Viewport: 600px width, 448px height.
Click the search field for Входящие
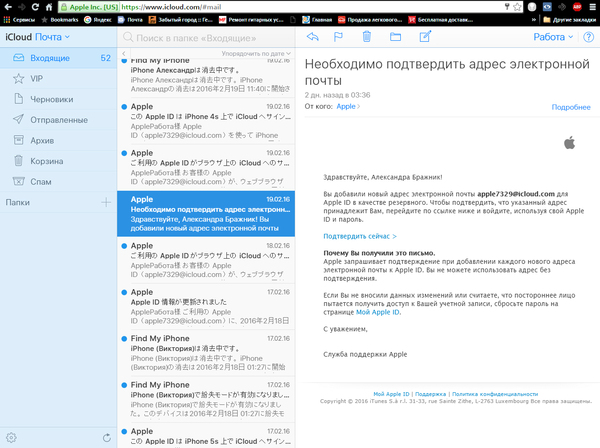click(x=210, y=37)
